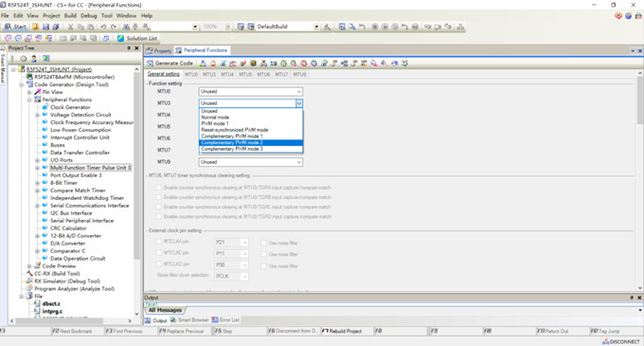This screenshot has height=346, width=644.
Task: Click the Save icon in the main toolbar
Action: (45, 27)
